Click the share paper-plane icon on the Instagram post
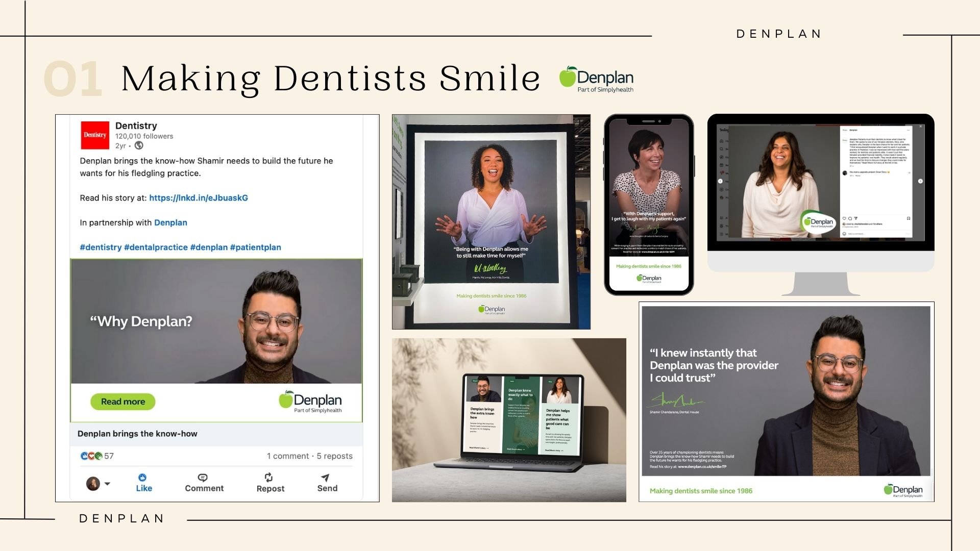 coord(855,218)
